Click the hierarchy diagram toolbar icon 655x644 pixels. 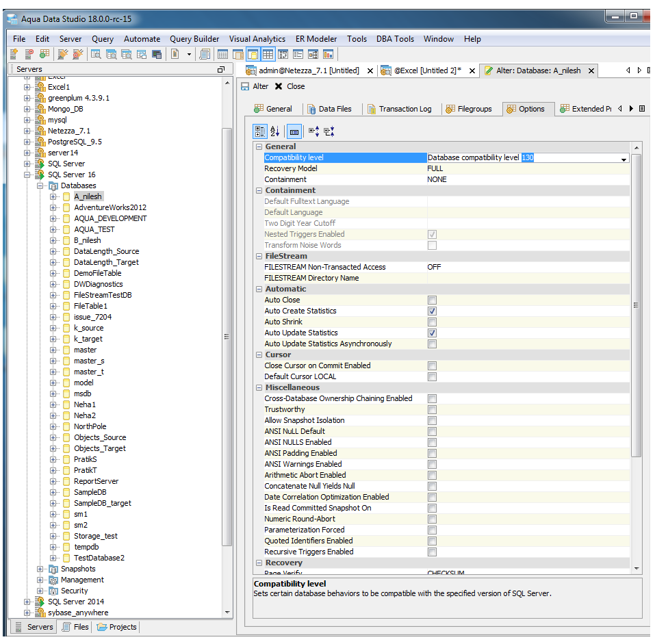click(313, 54)
